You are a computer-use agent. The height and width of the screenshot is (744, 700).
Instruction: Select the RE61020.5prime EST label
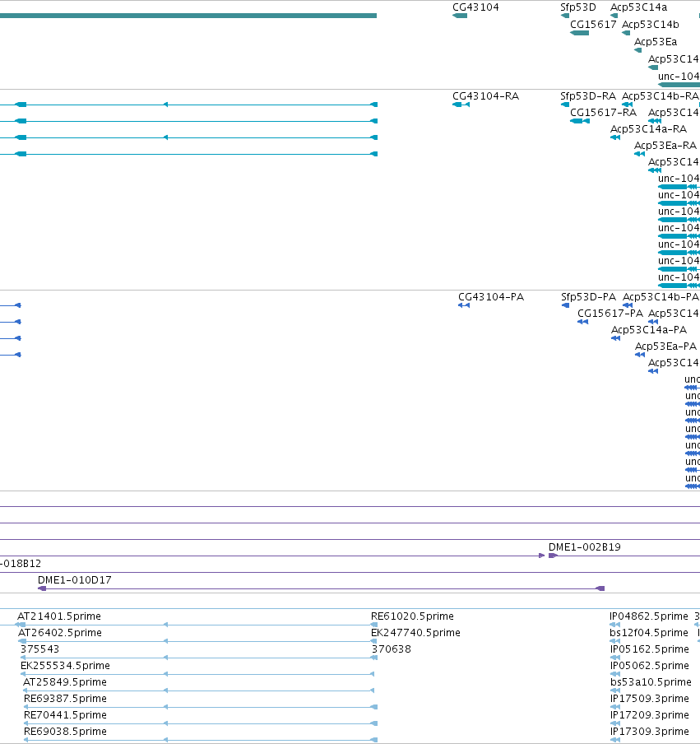(x=412, y=616)
